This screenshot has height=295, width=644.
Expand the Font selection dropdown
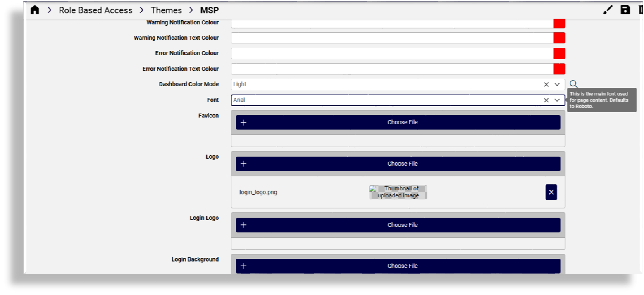[558, 100]
